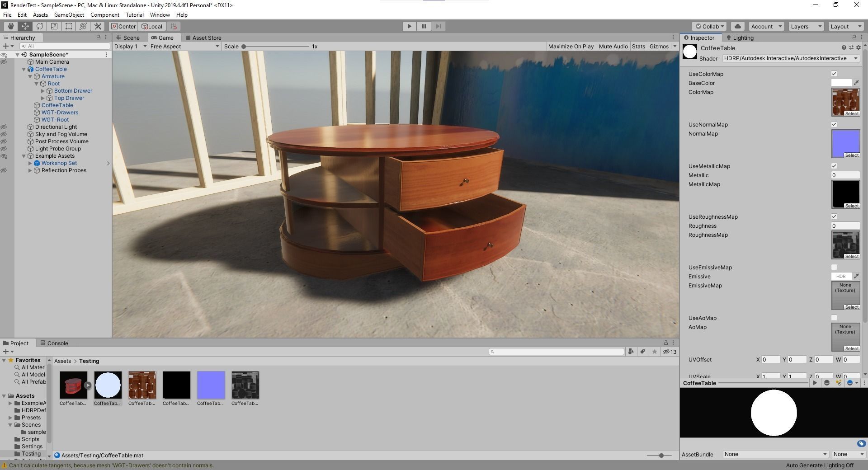The width and height of the screenshot is (868, 470).
Task: Open the Layout dropdown
Action: tap(845, 26)
